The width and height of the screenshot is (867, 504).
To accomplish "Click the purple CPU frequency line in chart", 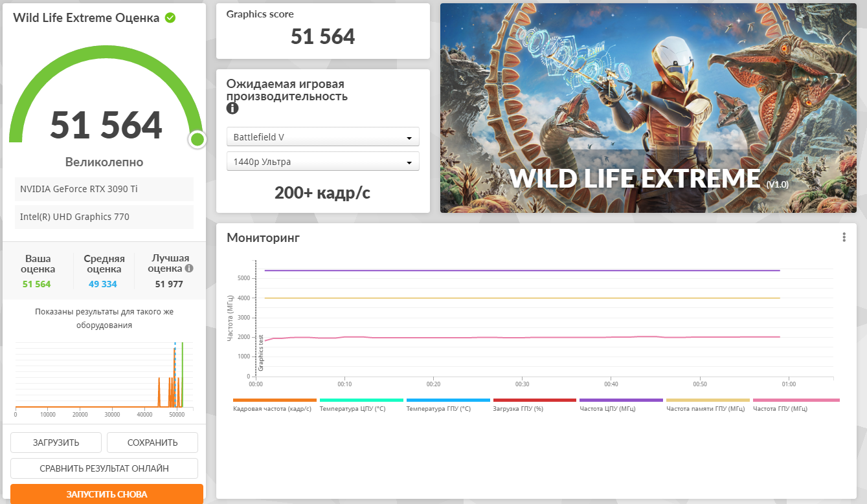I will 522,270.
